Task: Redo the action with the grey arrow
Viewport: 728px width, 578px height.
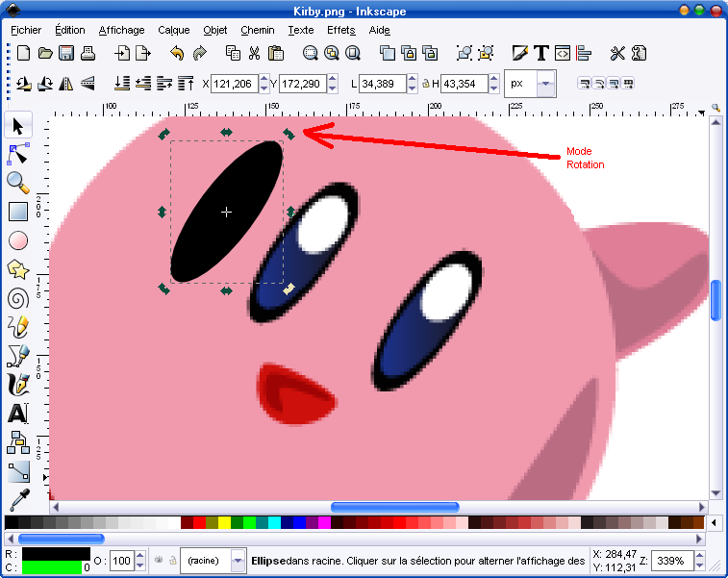Action: 200,54
